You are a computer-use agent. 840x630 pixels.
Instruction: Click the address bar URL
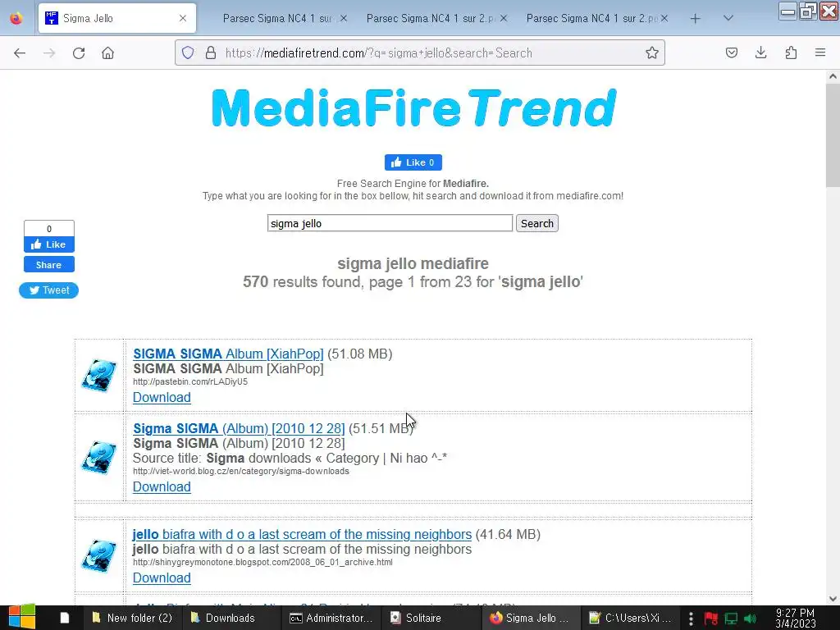(x=379, y=53)
